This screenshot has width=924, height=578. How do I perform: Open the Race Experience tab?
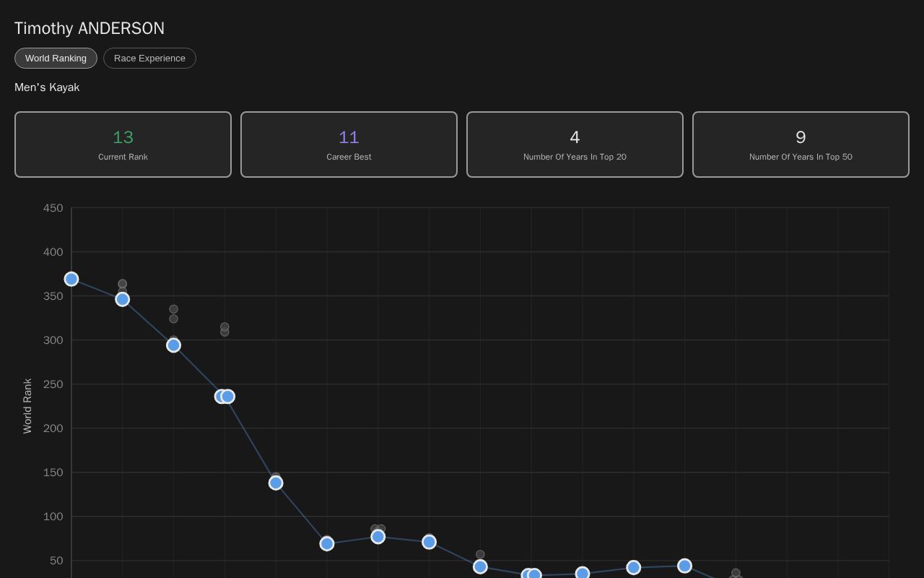click(x=149, y=58)
